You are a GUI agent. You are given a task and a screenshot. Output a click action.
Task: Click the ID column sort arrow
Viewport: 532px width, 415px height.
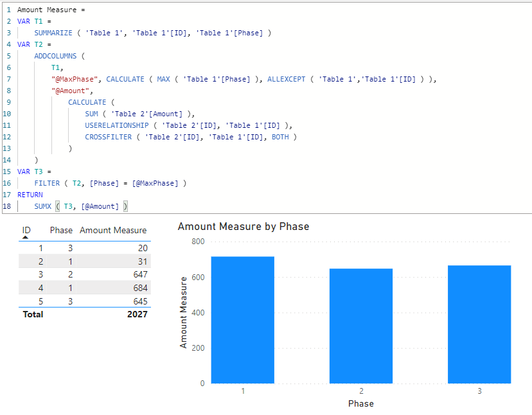[25, 237]
